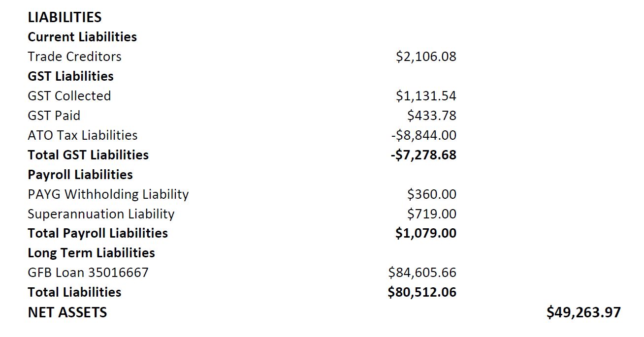
Task: Click the Total GST Liabilities figure -$7,278.68
Action: (423, 155)
